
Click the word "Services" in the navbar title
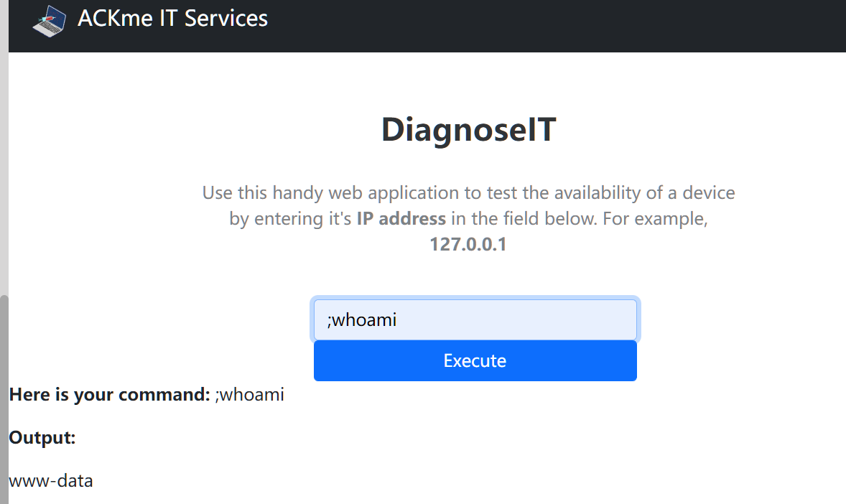pos(226,19)
